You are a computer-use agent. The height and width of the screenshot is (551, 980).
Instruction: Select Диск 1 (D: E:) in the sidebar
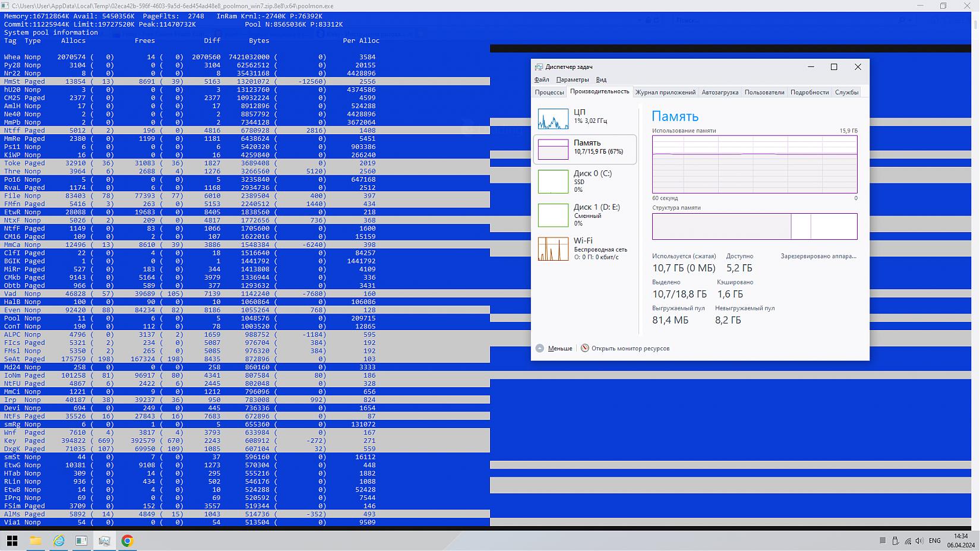click(585, 215)
